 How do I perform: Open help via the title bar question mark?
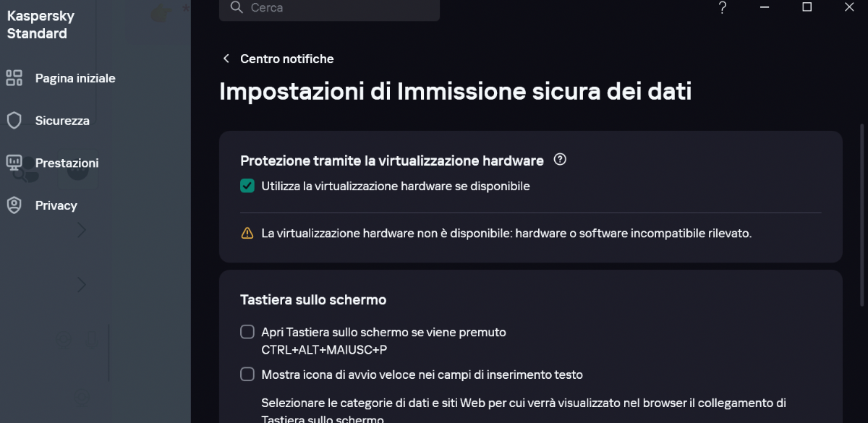tap(722, 8)
